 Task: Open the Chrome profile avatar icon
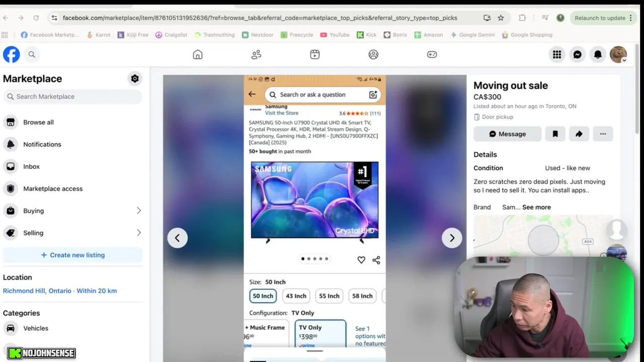click(560, 18)
